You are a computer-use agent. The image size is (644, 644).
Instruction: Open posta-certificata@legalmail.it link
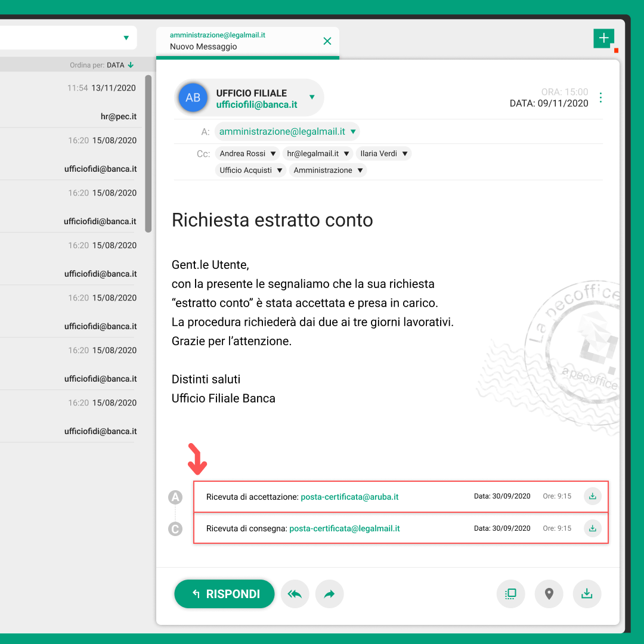coord(344,528)
